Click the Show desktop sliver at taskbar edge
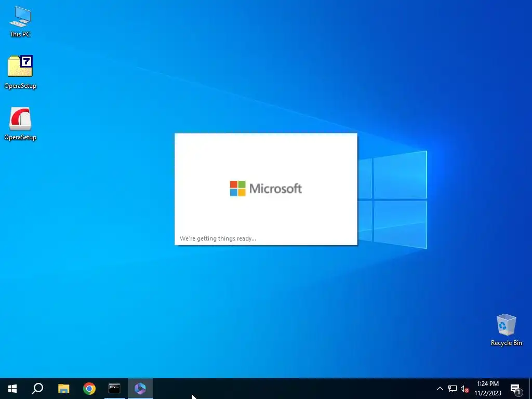 pos(530,389)
